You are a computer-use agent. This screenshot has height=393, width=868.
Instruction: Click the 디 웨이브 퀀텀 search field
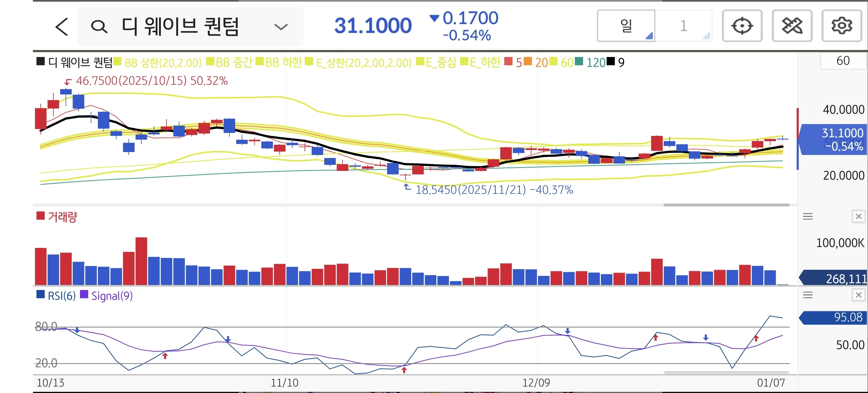[180, 27]
